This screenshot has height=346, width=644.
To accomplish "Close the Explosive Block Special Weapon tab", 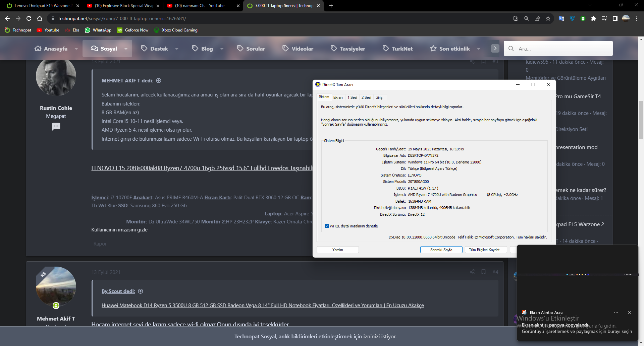I will pos(158,6).
